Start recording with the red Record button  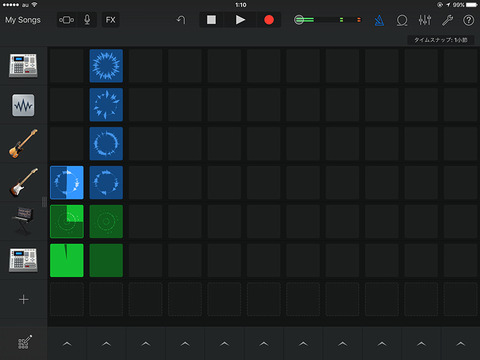point(269,20)
